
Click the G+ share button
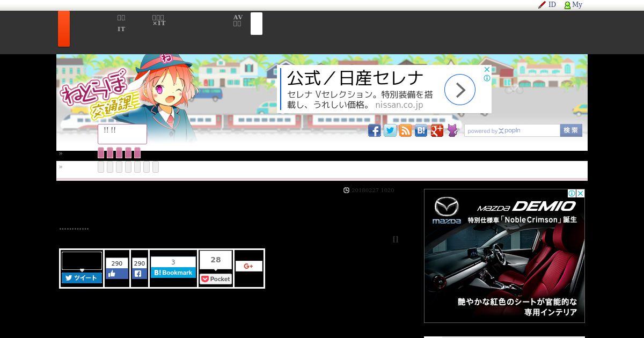(248, 266)
